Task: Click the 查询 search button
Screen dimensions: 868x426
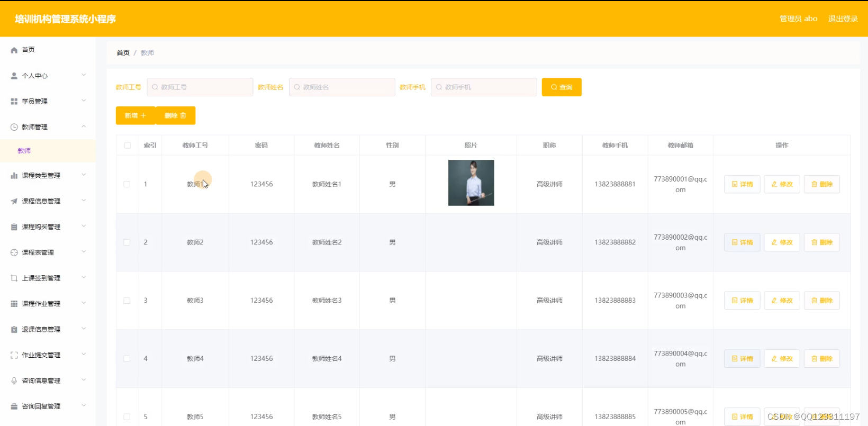Action: [x=562, y=87]
